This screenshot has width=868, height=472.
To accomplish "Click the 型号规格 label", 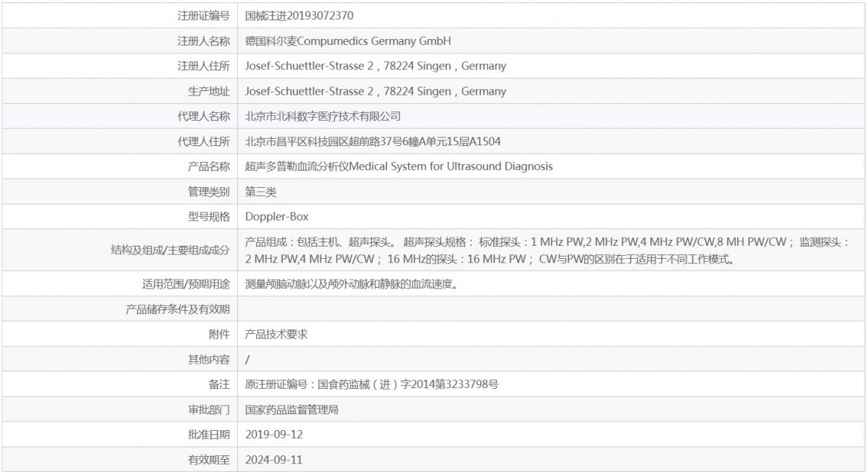I will 209,216.
